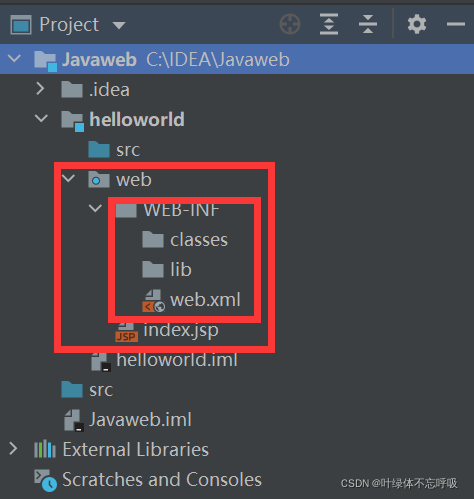Open Project panel settings gear
Screen dimensions: 474x499
[x=417, y=24]
